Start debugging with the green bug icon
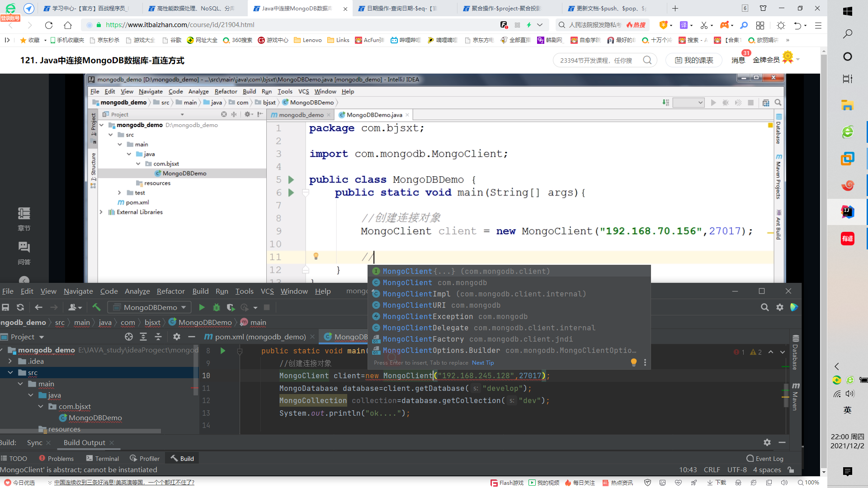 click(x=217, y=307)
